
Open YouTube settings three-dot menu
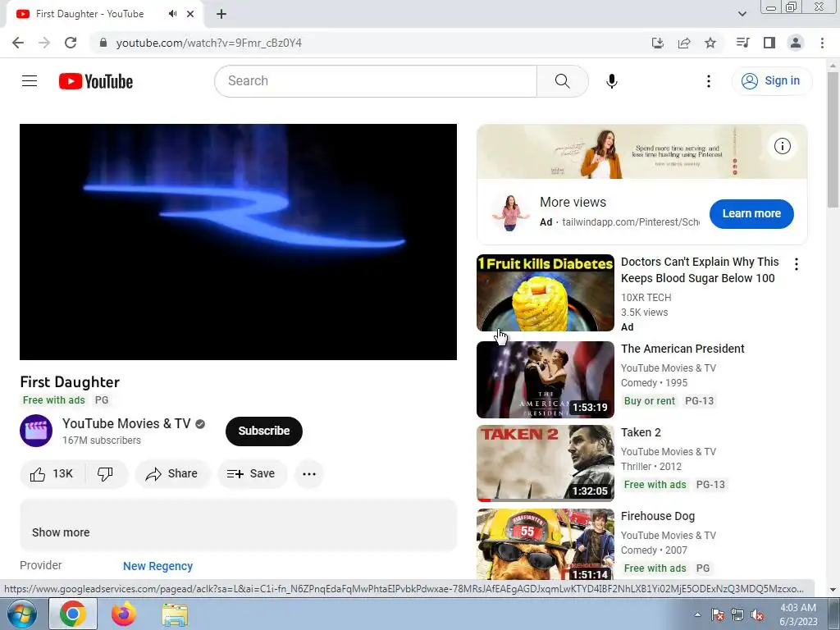[x=708, y=81]
